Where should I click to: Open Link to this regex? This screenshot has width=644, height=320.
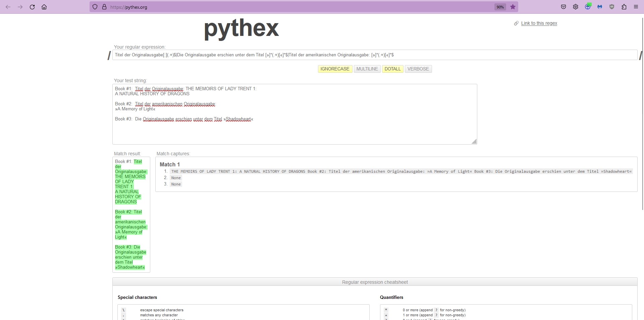tap(539, 23)
